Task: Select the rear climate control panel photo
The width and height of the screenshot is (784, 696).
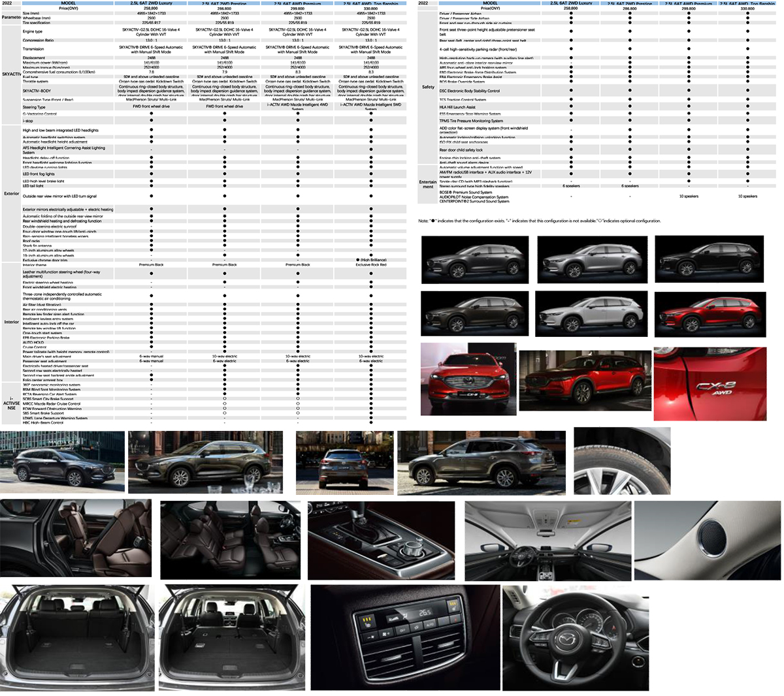Action: [402, 637]
